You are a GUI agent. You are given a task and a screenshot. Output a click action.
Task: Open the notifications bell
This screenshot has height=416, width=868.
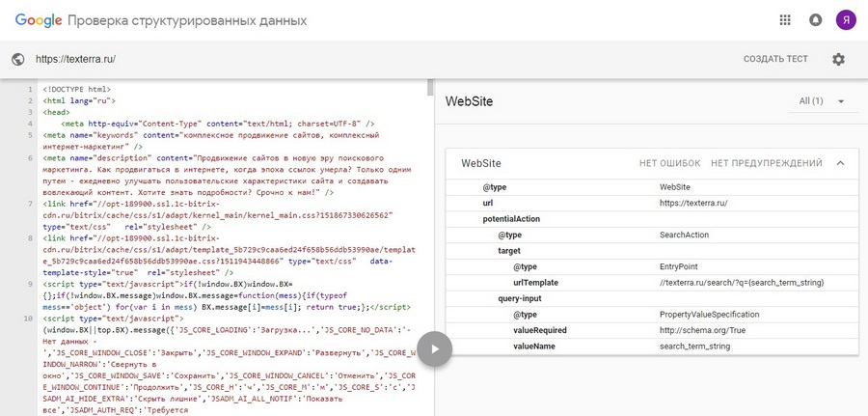815,20
